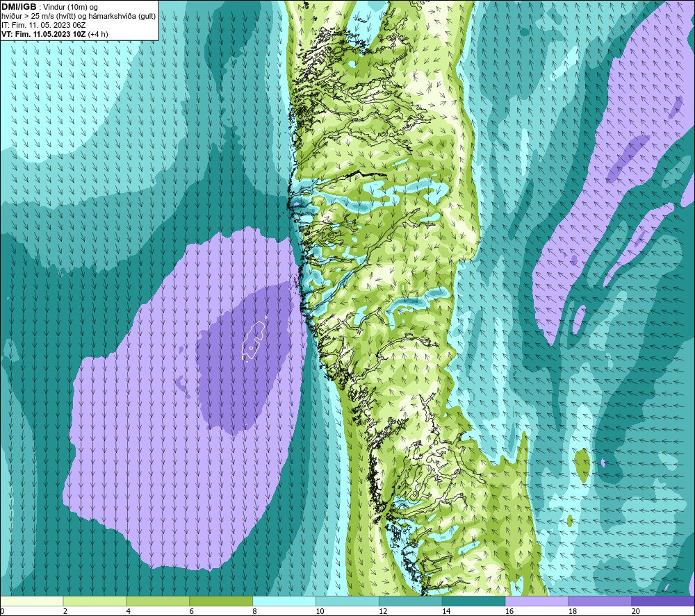Click the 0–2 m/s pale yellow legend swatch

(x=31, y=601)
